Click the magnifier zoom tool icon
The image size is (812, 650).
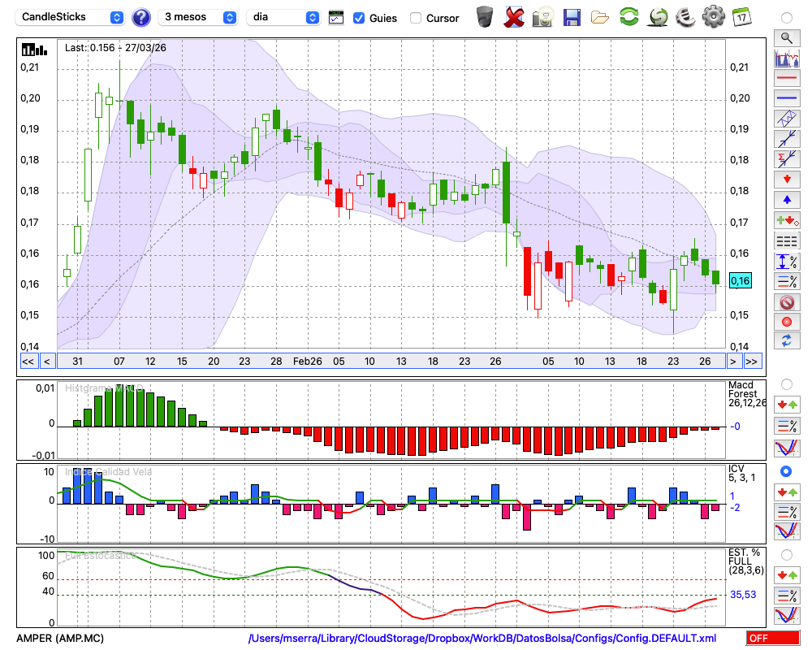coord(786,37)
